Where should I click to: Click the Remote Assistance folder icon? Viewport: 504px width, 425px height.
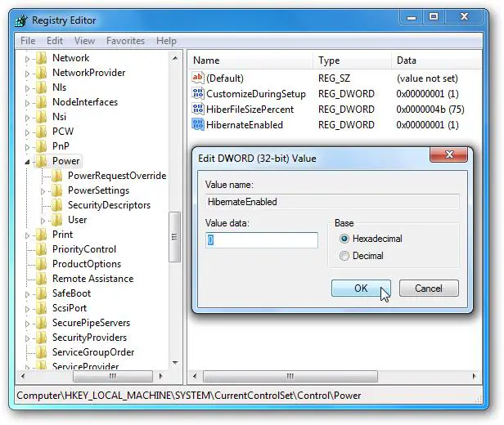click(42, 279)
